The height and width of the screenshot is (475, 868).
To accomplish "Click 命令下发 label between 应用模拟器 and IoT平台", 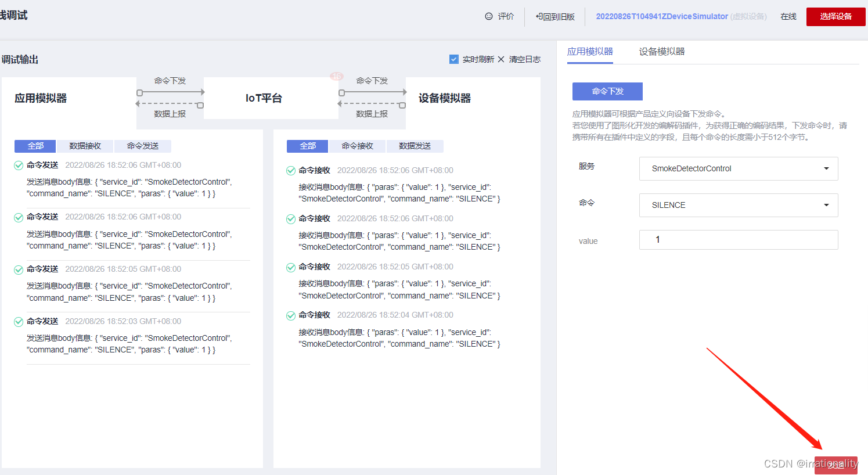I will pyautogui.click(x=170, y=81).
